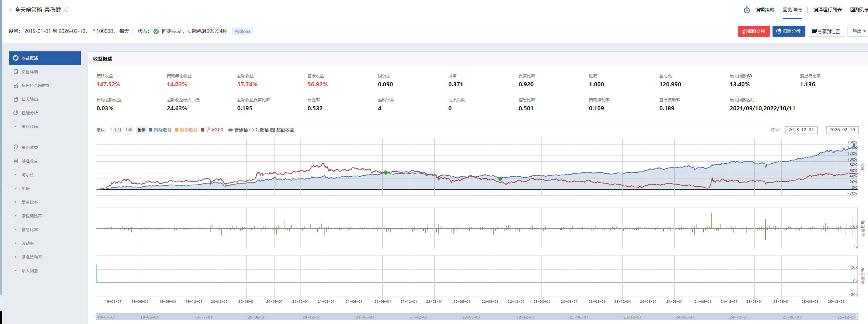Open the 编辑策略 tab
Image resolution: width=868 pixels, height=324 pixels.
[765, 10]
